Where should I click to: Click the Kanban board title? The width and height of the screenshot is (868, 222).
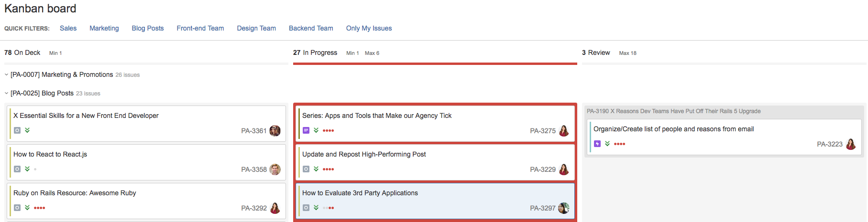tap(40, 9)
